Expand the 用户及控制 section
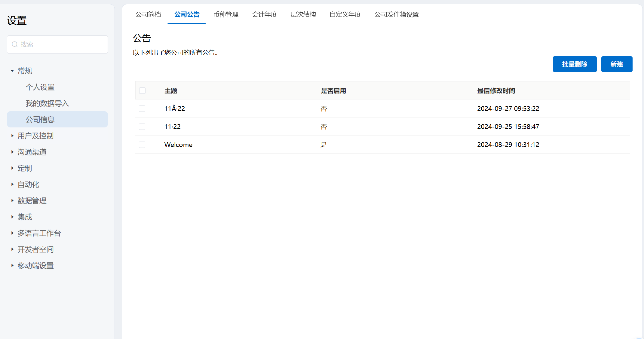 [12, 136]
